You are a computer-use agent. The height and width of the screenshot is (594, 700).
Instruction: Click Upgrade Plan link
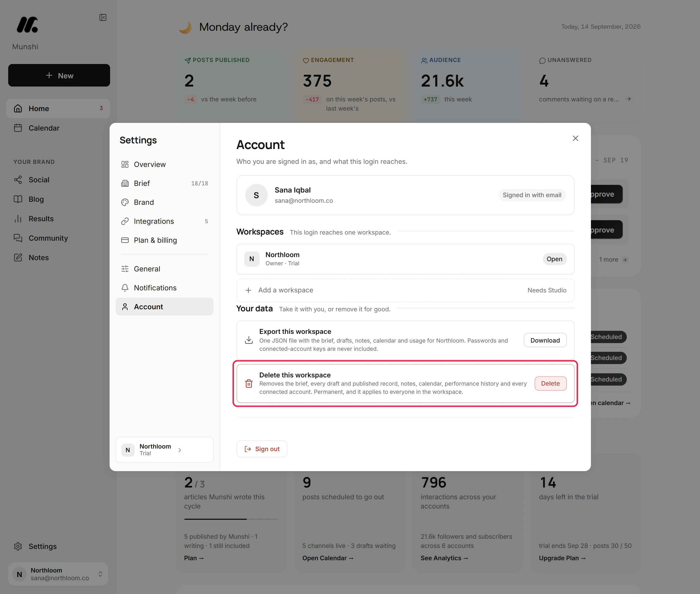click(x=562, y=558)
